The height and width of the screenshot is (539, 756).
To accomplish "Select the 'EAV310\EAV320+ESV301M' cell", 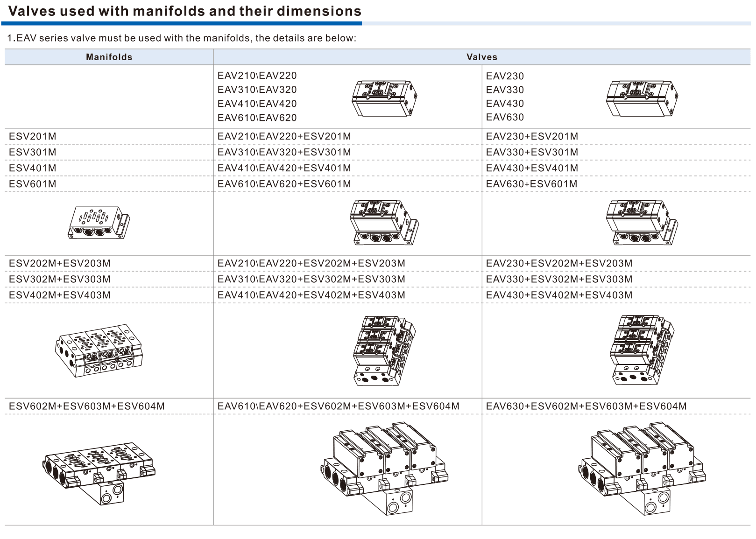I will click(x=348, y=152).
